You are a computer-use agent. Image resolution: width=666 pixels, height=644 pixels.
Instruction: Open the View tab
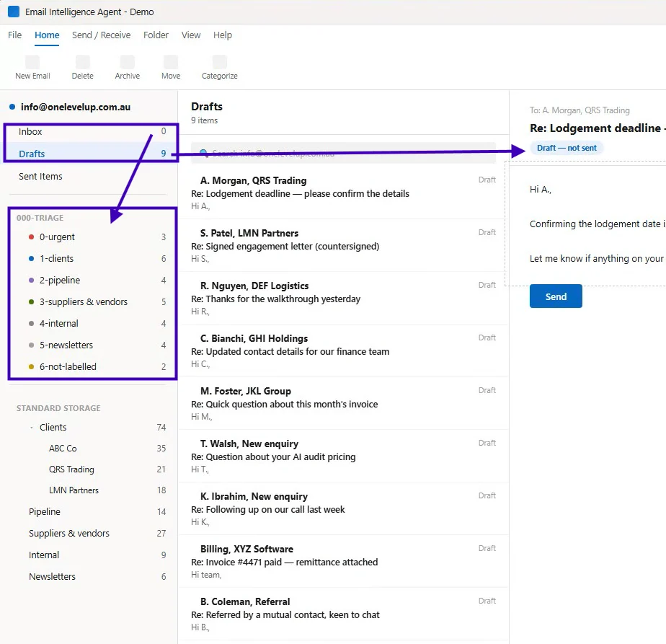tap(191, 35)
